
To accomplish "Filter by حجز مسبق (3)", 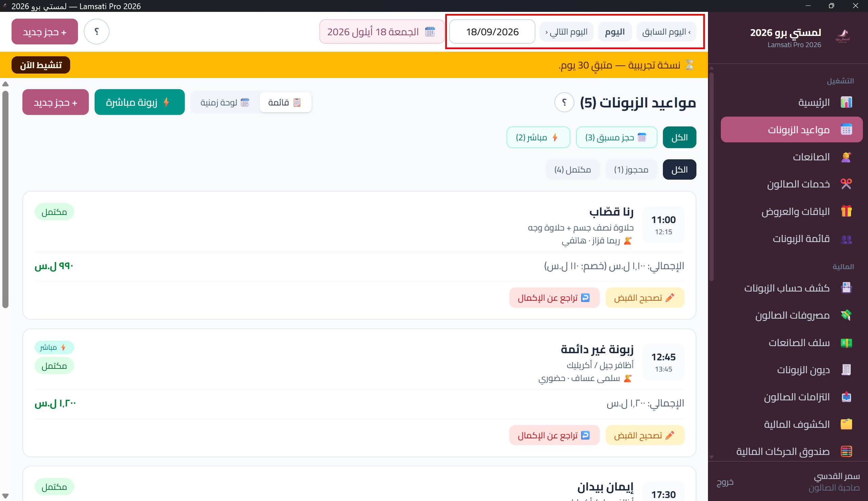I will pyautogui.click(x=616, y=137).
